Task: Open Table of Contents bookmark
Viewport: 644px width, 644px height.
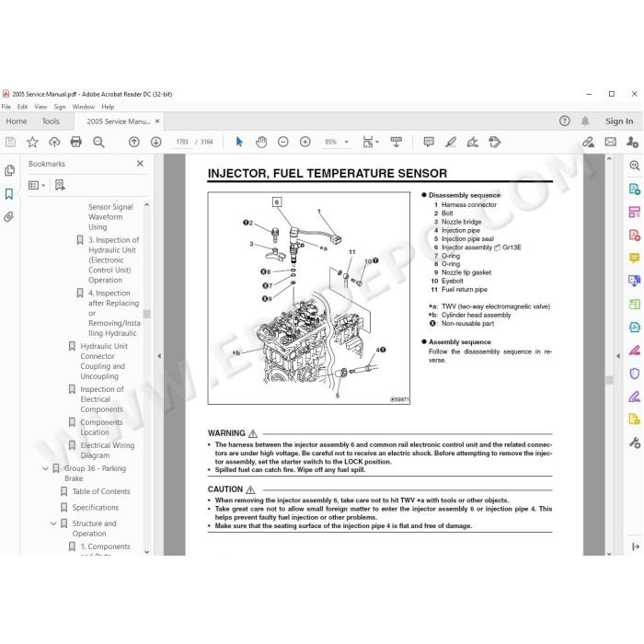Action: (101, 491)
